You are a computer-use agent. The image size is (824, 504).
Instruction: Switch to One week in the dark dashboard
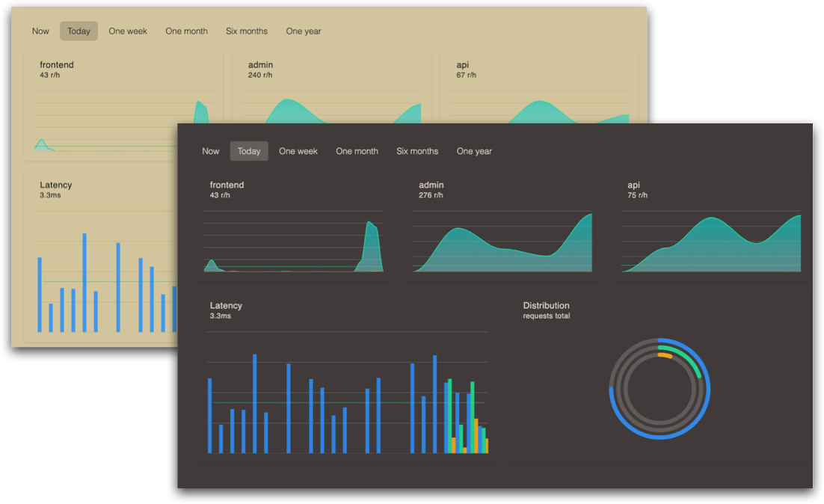(298, 151)
